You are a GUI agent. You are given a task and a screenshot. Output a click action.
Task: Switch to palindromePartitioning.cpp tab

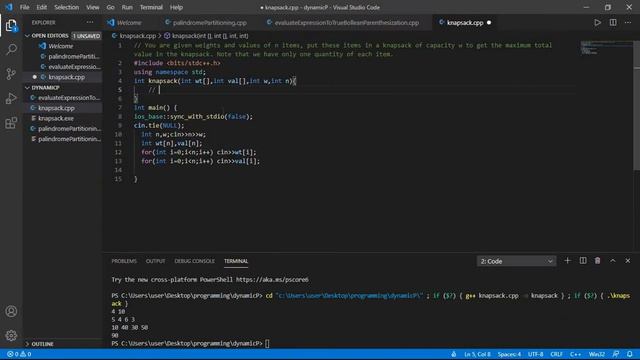(209, 23)
